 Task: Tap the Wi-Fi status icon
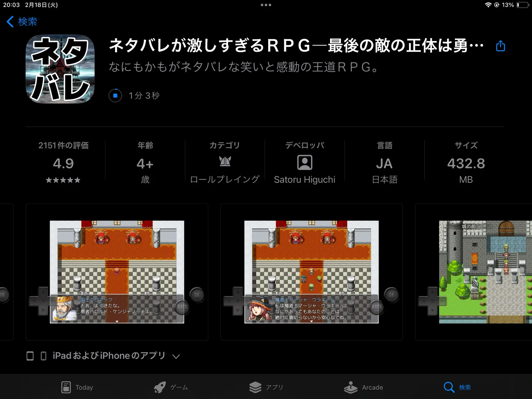coord(488,5)
